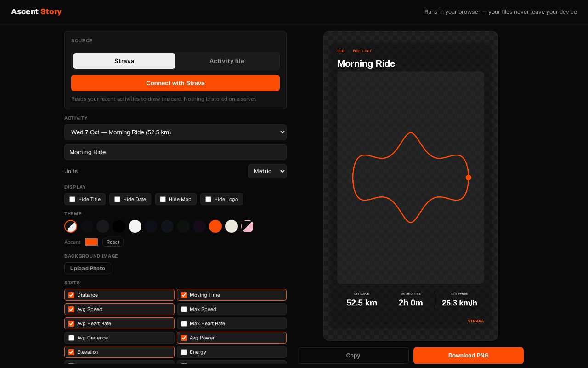Image resolution: width=588 pixels, height=368 pixels.
Task: Disable the Avg Speed stat
Action: (x=71, y=309)
